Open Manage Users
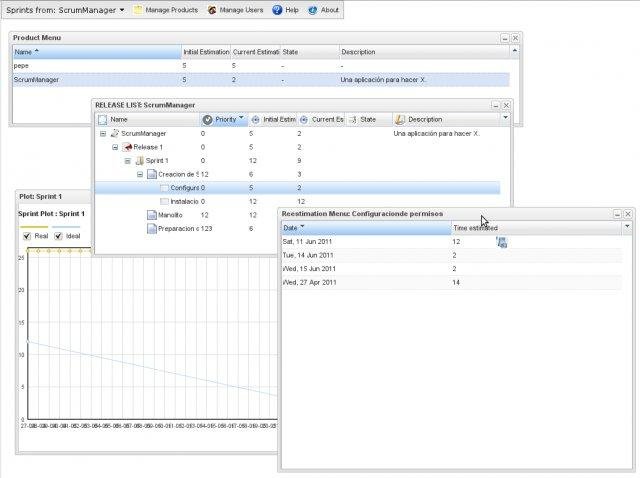 coord(236,10)
